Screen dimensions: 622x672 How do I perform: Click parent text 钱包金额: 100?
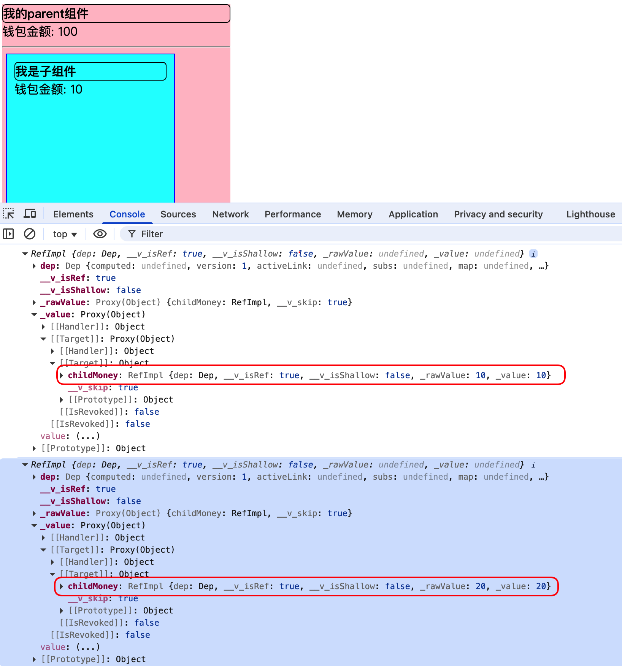coord(40,32)
